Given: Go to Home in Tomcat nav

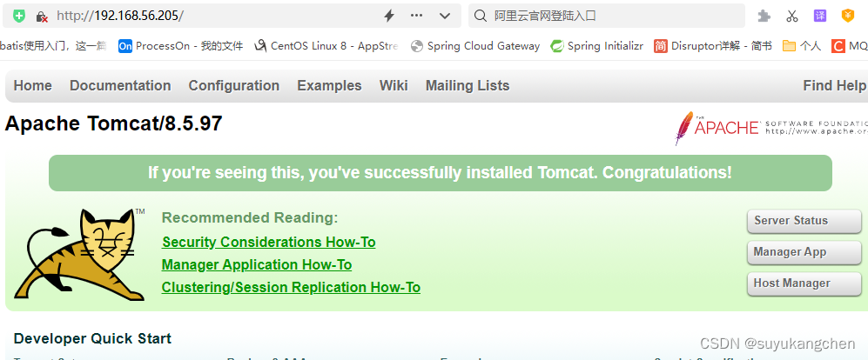Looking at the screenshot, I should 33,86.
